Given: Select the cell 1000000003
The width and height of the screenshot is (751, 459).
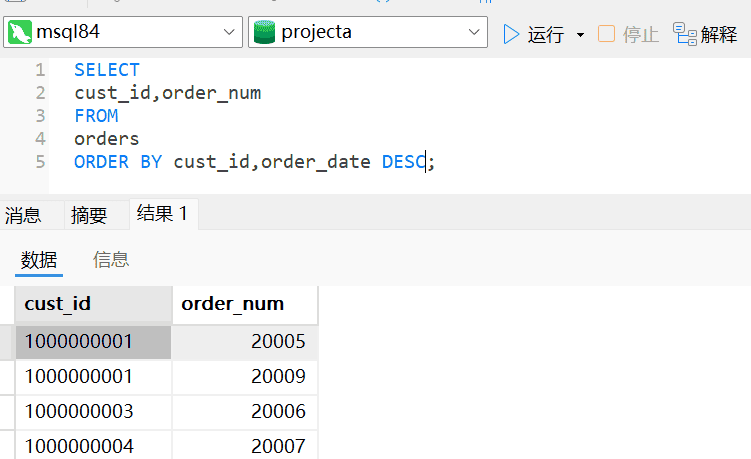Looking at the screenshot, I should coord(93,412).
